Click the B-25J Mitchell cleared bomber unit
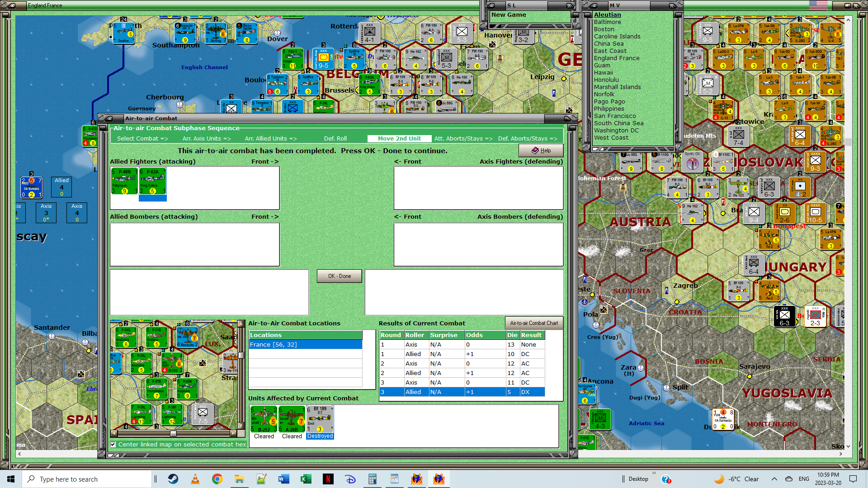Image resolution: width=868 pixels, height=488 pixels. click(264, 419)
